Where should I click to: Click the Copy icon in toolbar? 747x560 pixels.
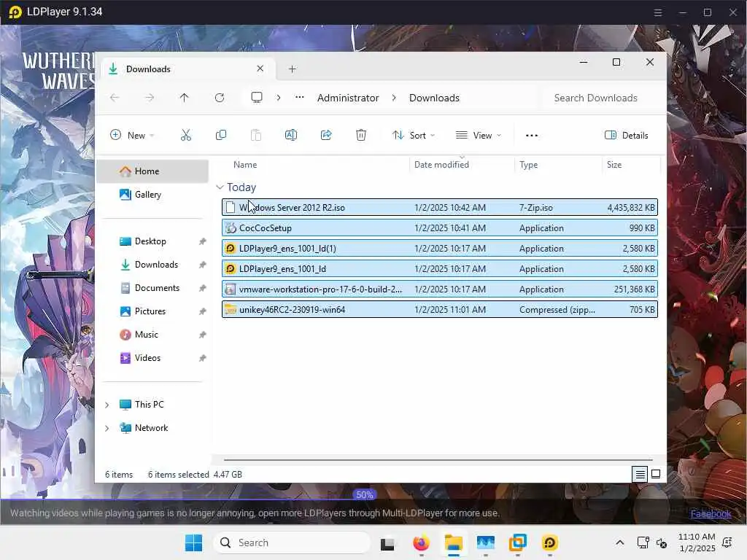(x=220, y=135)
